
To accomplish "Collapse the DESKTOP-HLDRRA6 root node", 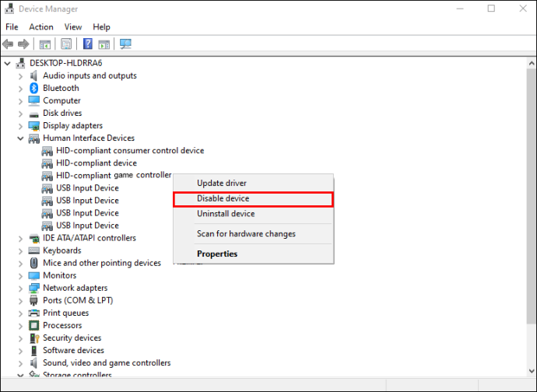I will (x=8, y=63).
